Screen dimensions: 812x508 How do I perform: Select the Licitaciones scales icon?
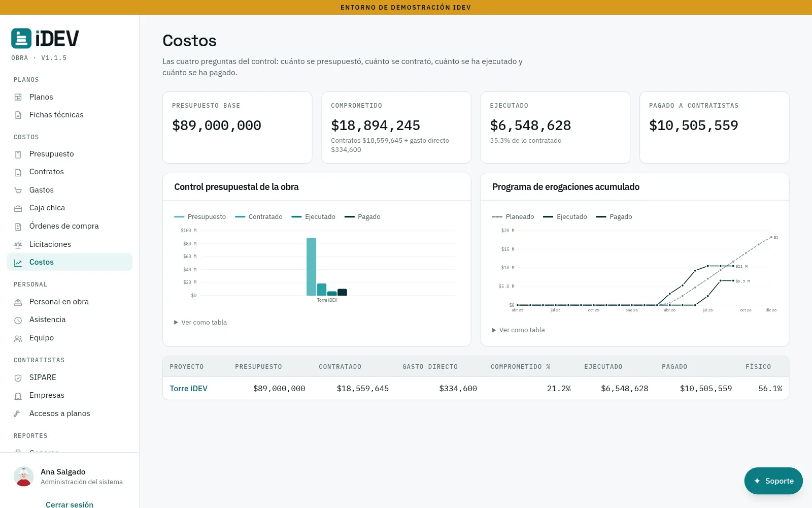point(18,244)
